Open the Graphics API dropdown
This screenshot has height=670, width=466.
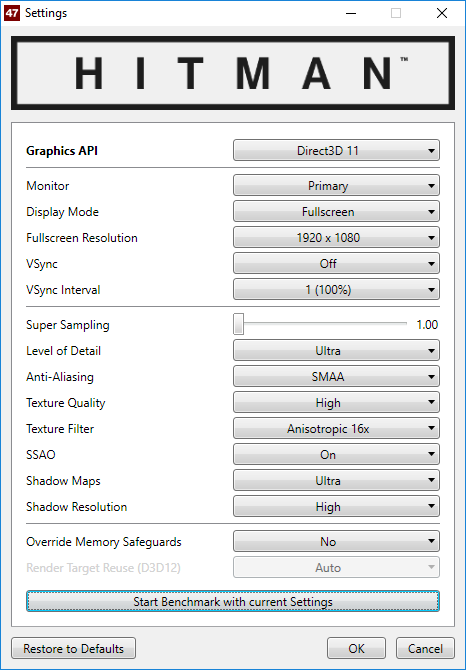tap(336, 150)
